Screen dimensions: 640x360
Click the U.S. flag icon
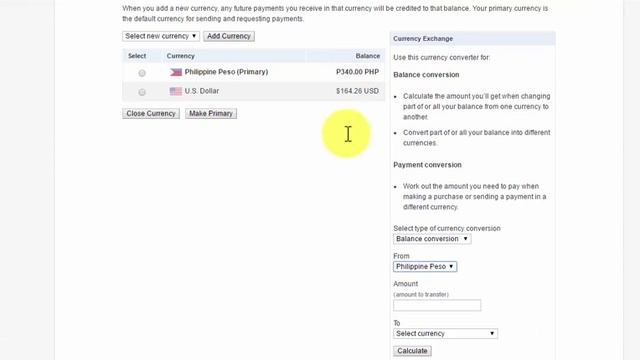(176, 91)
